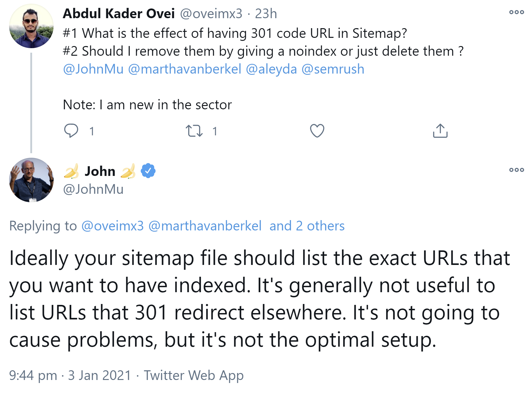Click the 'and 2 others' link

pos(307,226)
